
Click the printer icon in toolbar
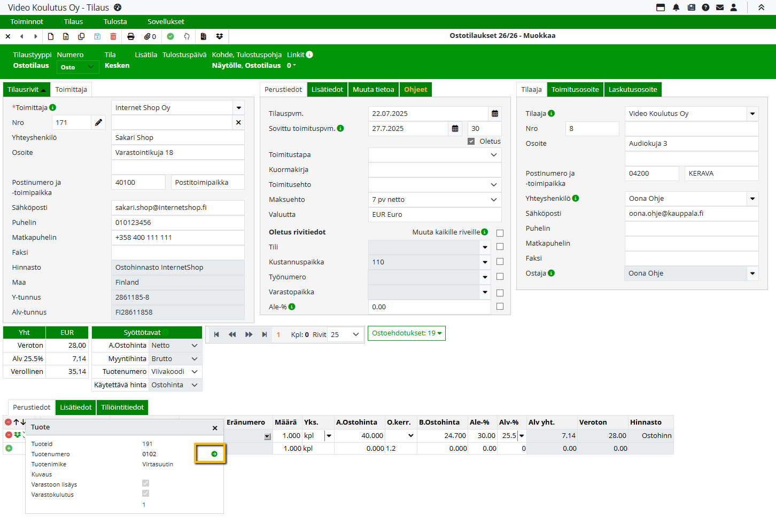pyautogui.click(x=131, y=36)
